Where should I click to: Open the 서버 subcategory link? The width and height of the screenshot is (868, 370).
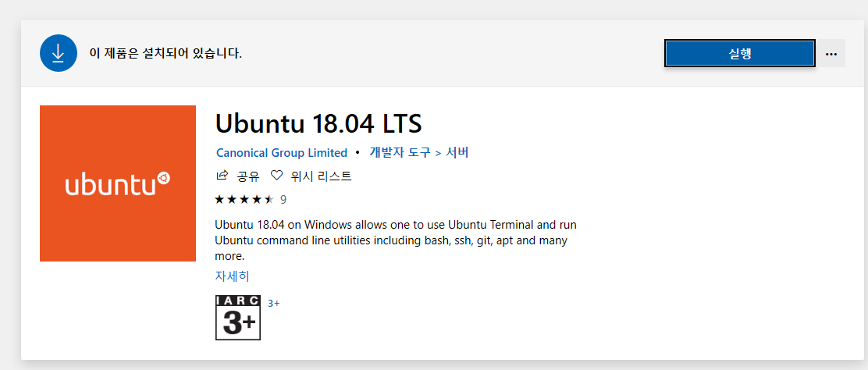click(457, 153)
